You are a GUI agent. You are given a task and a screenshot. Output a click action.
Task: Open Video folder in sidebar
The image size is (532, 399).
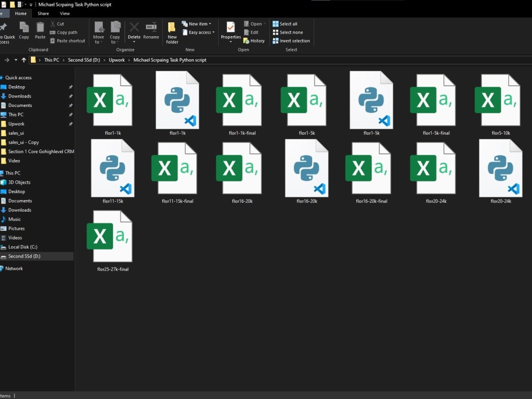[x=14, y=161]
